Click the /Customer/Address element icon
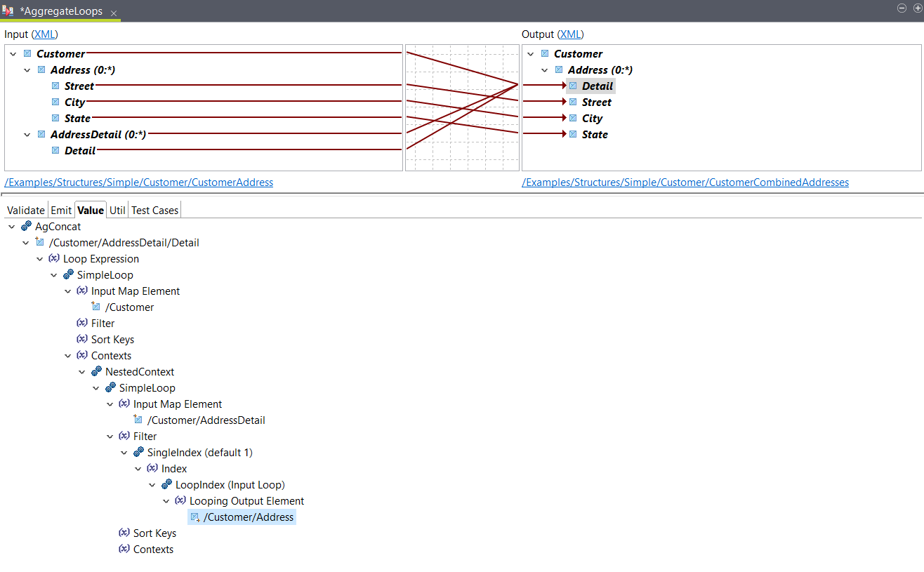 click(194, 517)
